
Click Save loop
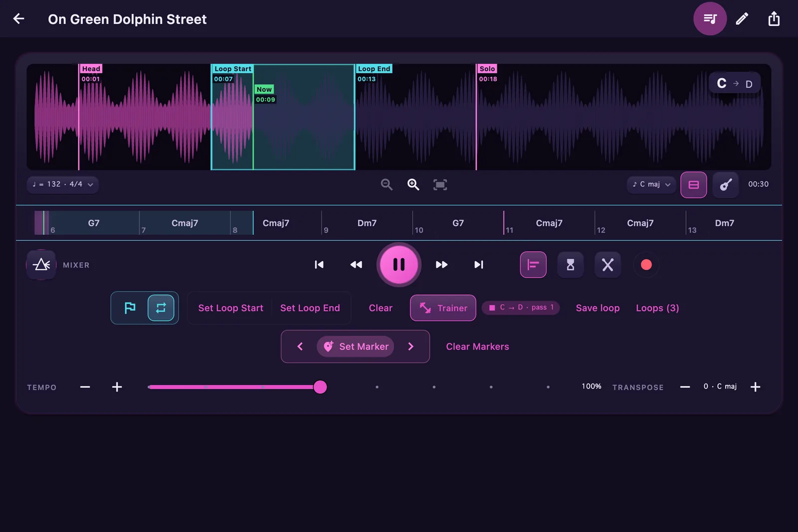point(598,308)
